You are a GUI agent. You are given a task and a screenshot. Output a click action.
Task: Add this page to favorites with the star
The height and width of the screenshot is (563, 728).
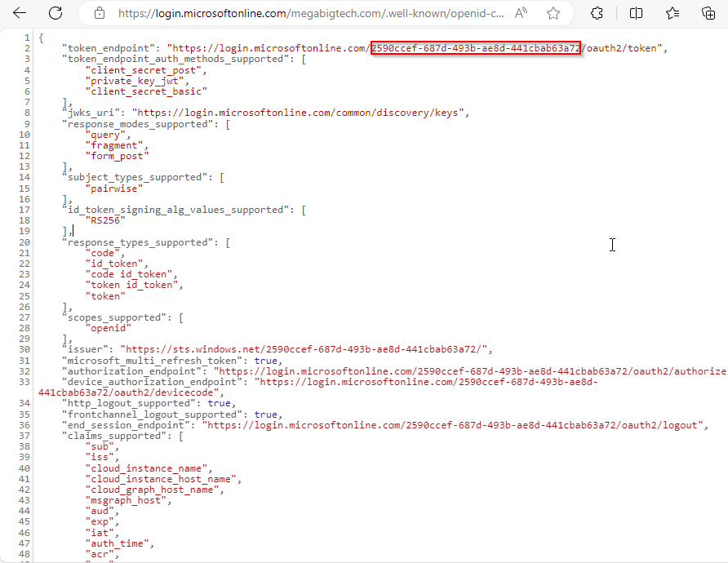553,13
